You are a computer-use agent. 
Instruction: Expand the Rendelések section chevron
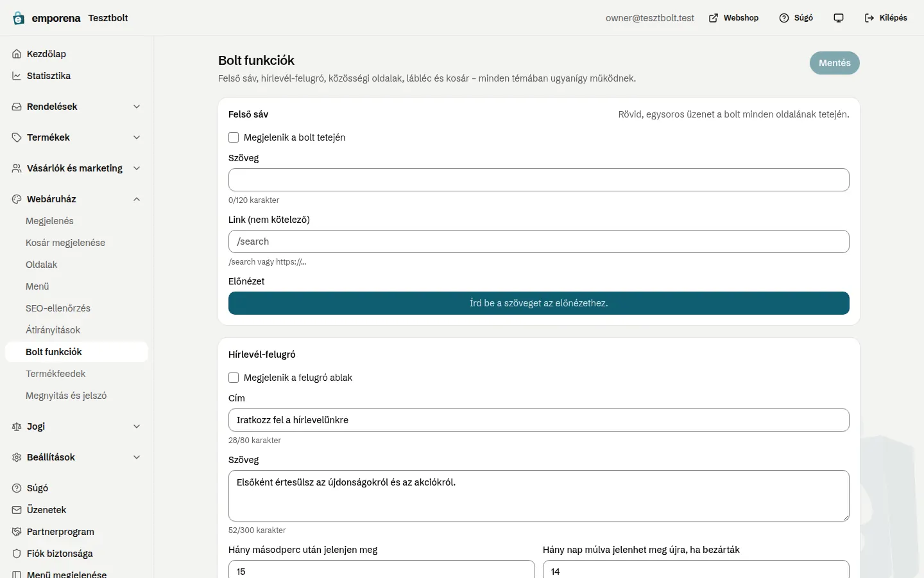(x=137, y=107)
